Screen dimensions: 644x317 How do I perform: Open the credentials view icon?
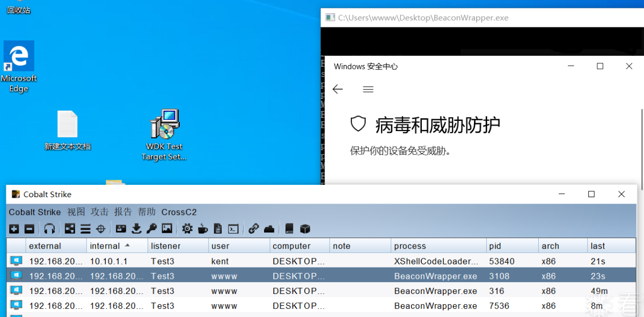pos(121,229)
